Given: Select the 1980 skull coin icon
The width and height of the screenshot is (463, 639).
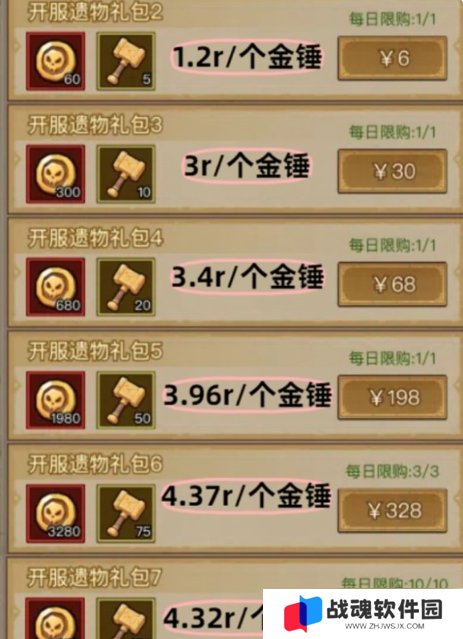Looking at the screenshot, I should pos(55,400).
